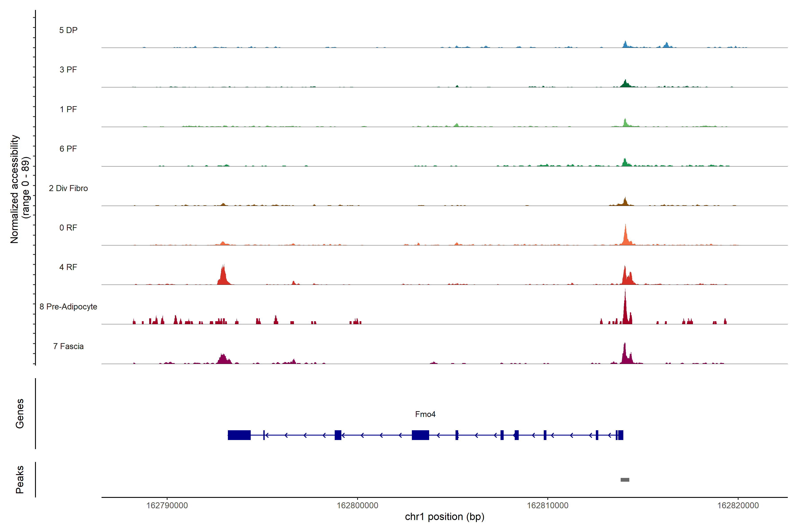798x532 pixels.
Task: Click the 162820000 axis tick label
Action: (x=738, y=505)
